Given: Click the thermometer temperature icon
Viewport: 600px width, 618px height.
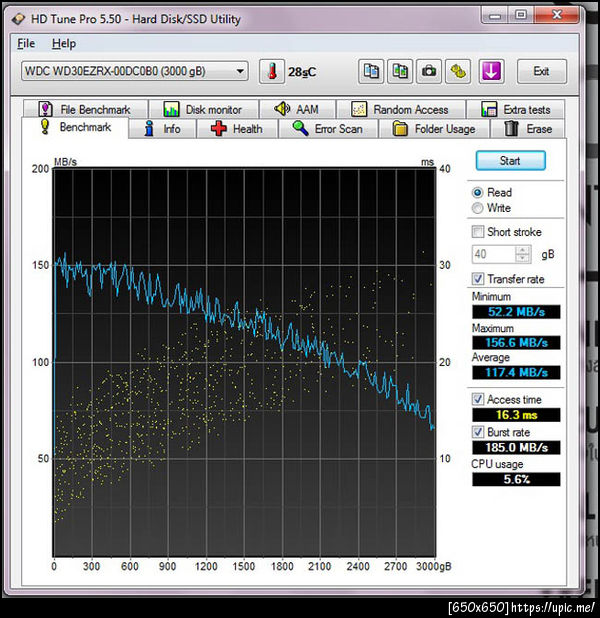Looking at the screenshot, I should click(272, 72).
